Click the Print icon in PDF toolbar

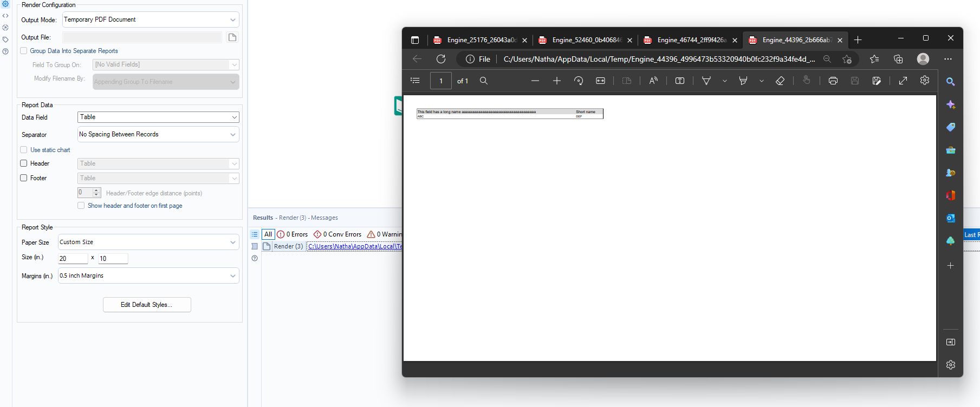tap(833, 81)
